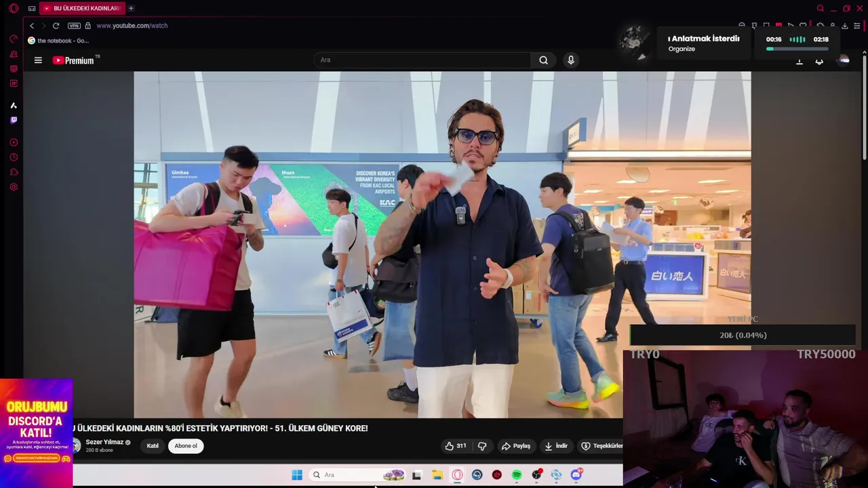Click the Orujbumu Discord join banner
Image resolution: width=868 pixels, height=488 pixels.
[x=36, y=432]
